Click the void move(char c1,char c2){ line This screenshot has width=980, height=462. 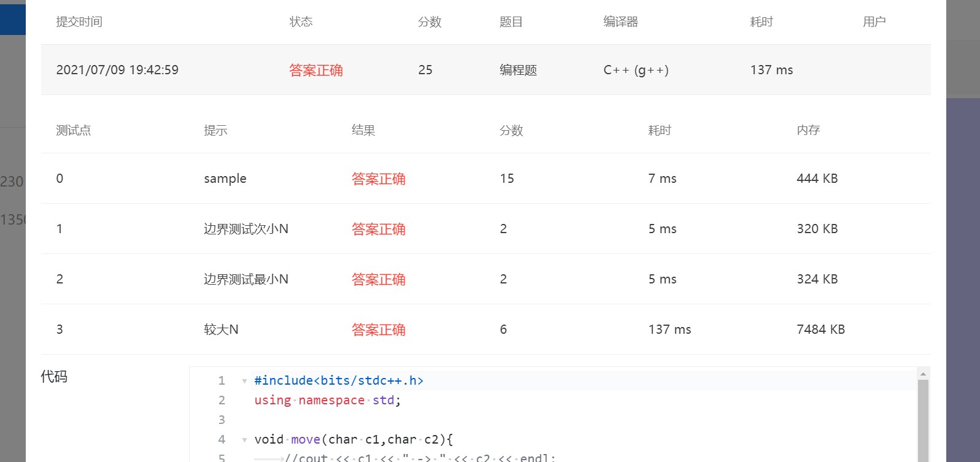point(354,439)
